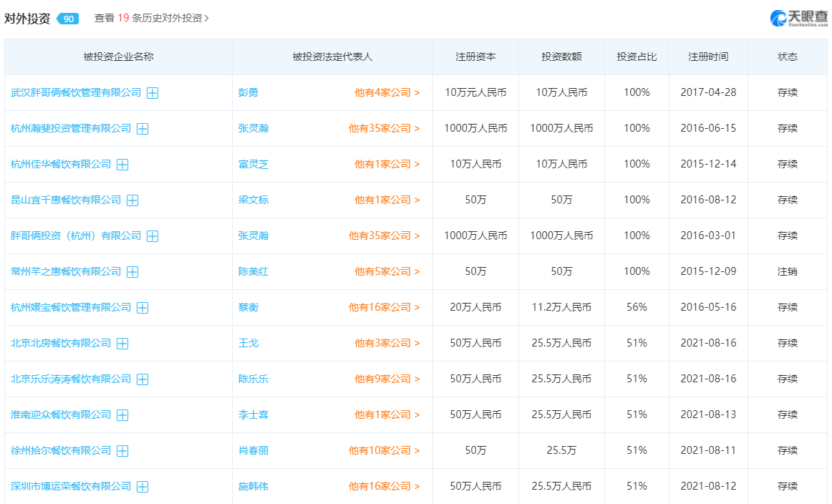Open company 杭州媛宝餐饮管理有限公司

click(x=71, y=307)
